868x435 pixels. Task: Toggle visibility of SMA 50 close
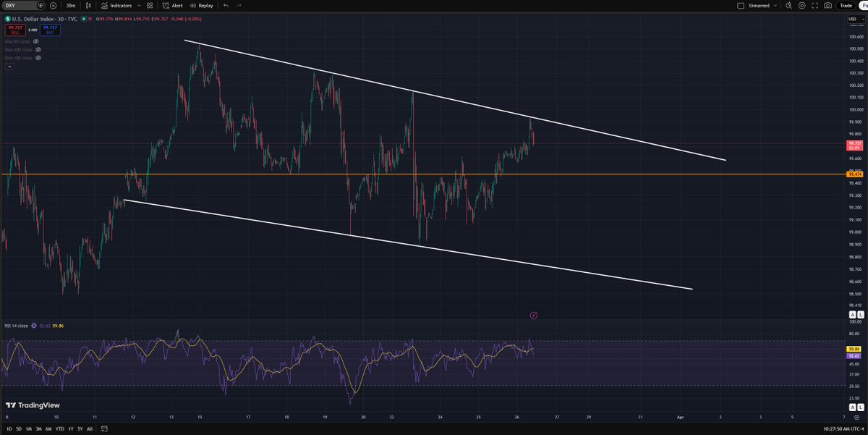pyautogui.click(x=35, y=42)
